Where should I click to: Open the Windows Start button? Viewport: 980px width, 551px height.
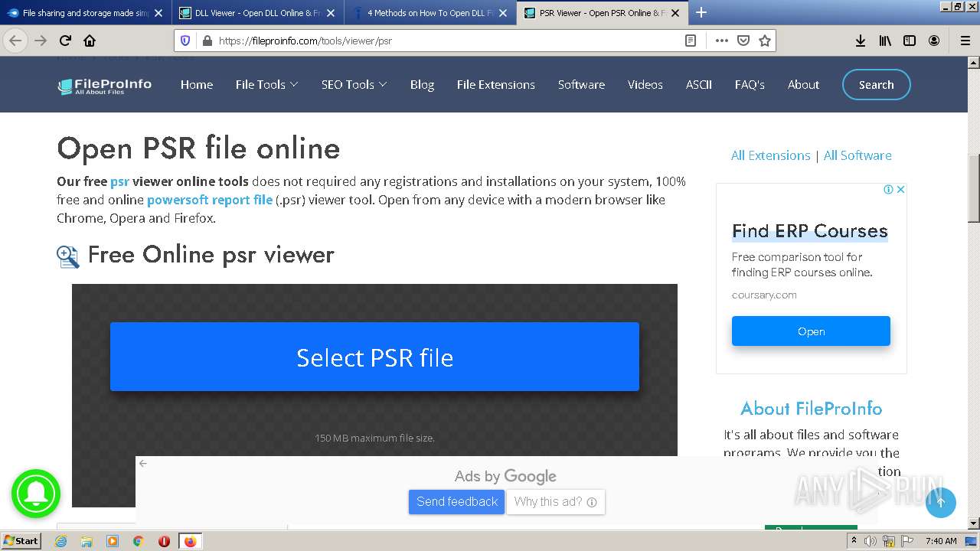[21, 541]
